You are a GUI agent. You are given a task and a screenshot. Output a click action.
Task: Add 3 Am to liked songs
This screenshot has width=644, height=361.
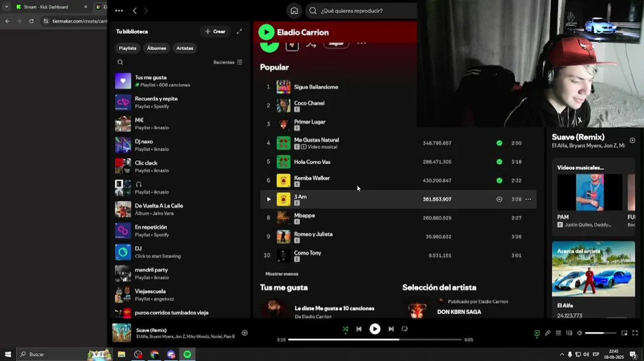click(x=499, y=200)
